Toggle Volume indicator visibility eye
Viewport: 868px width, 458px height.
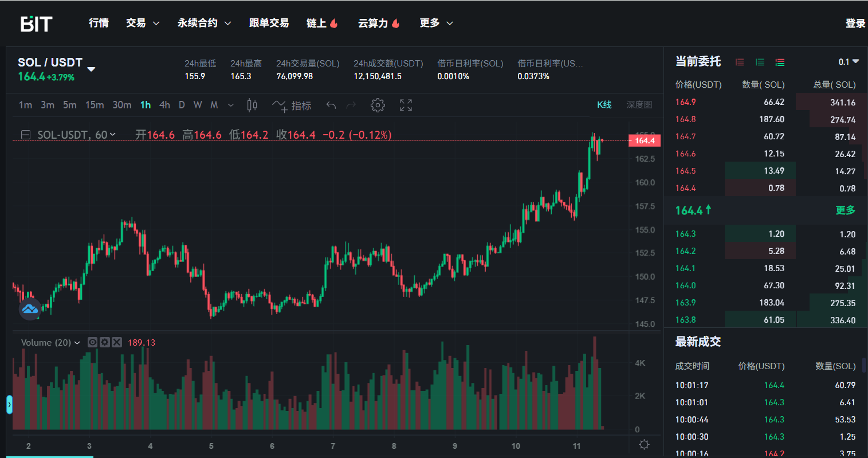[93, 342]
